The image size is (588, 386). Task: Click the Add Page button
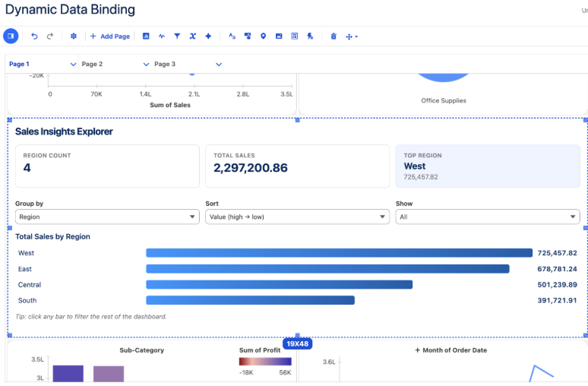[110, 36]
